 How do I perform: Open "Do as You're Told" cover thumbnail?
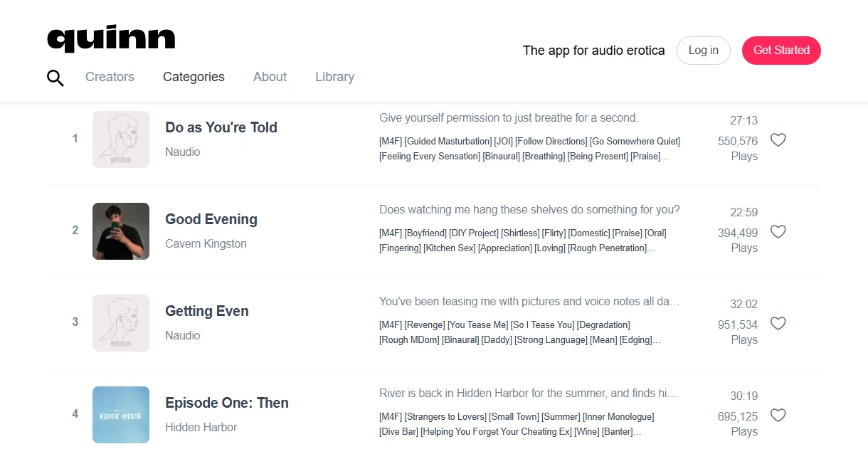coord(121,139)
